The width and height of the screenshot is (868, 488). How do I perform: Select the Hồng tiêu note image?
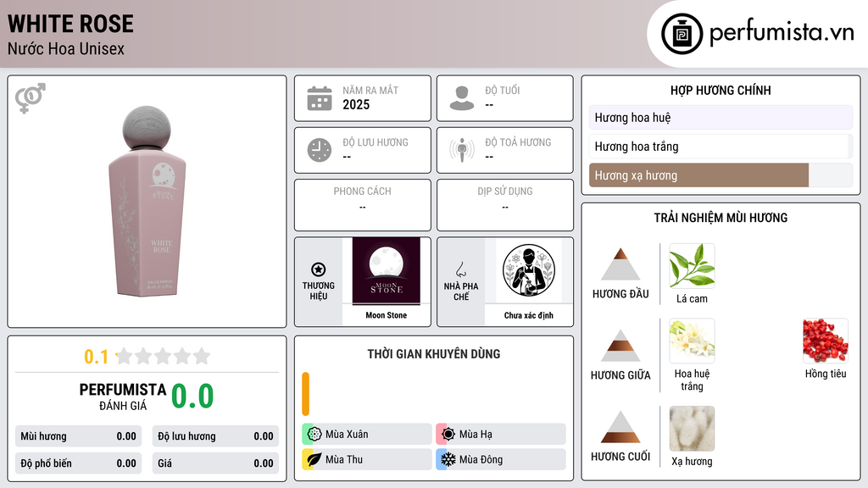point(826,341)
